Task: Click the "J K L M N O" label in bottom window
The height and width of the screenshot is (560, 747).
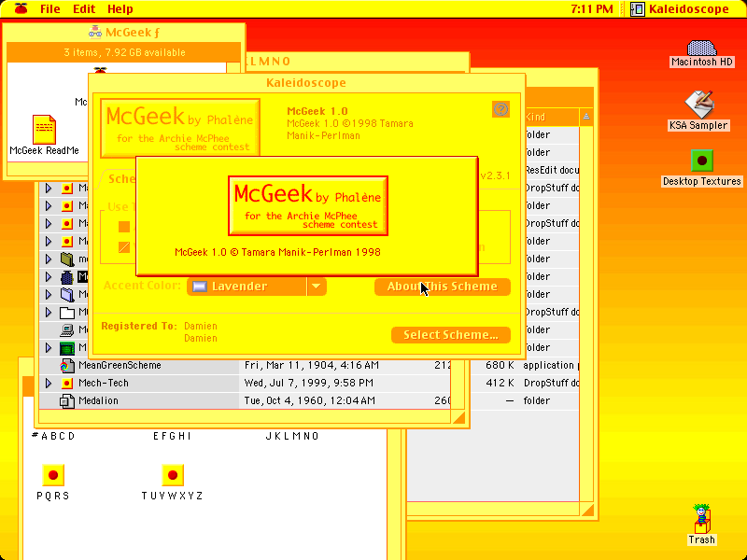Action: [x=292, y=436]
